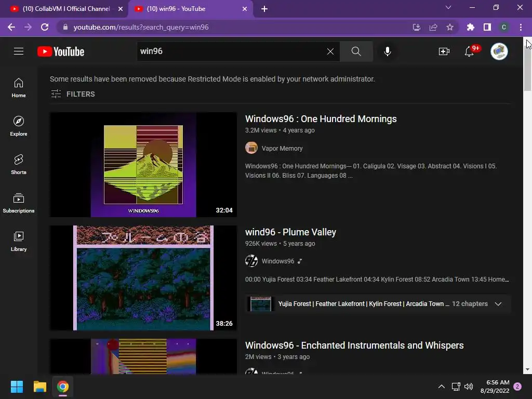
Task: Click the Enchanted Instrumentals video thumbnail
Action: 143,356
